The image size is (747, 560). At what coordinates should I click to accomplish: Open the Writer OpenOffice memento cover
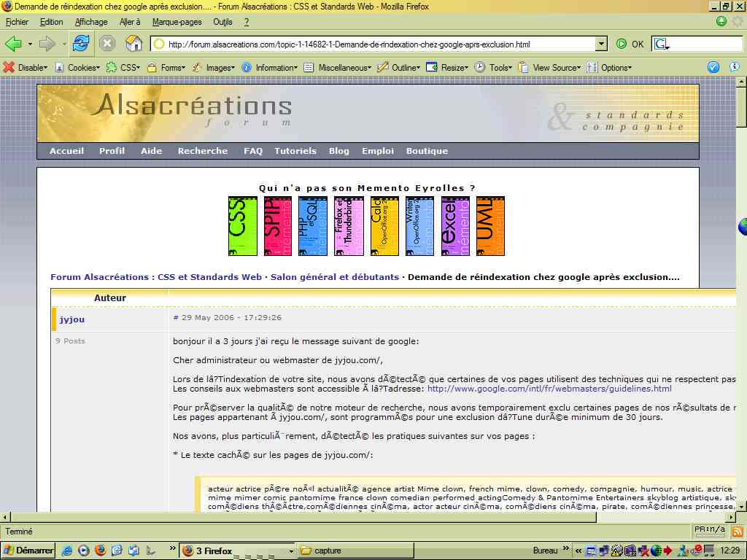click(419, 226)
